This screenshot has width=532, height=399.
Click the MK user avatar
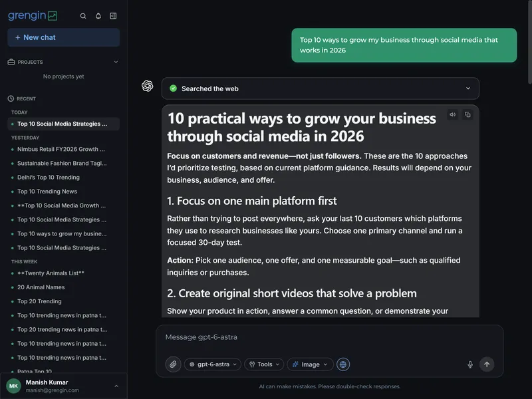tap(13, 386)
